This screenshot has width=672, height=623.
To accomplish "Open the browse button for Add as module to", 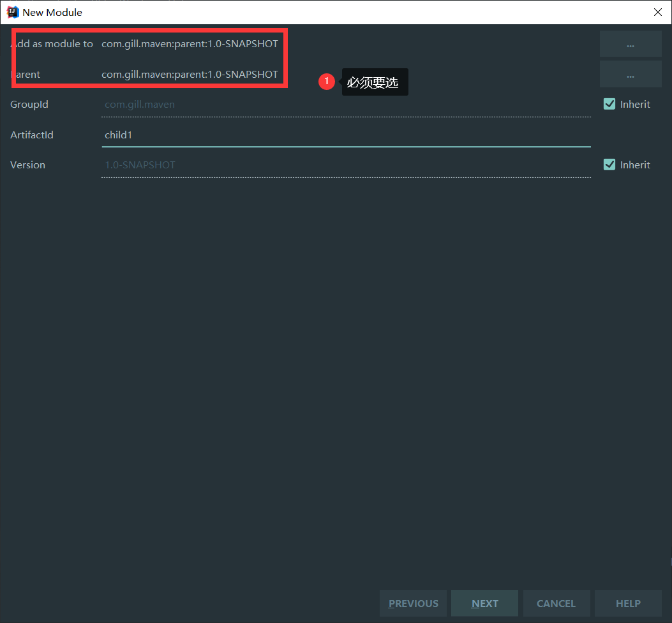I will pyautogui.click(x=631, y=44).
